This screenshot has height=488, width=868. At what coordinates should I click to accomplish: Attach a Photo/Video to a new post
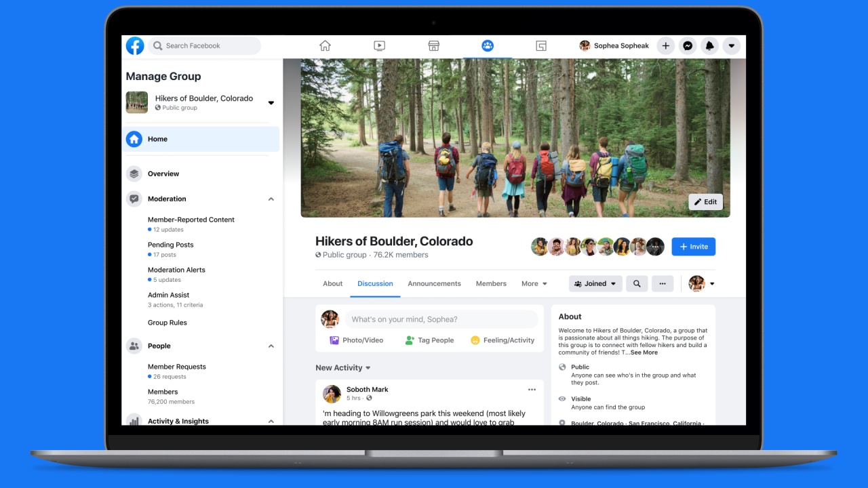pyautogui.click(x=356, y=340)
